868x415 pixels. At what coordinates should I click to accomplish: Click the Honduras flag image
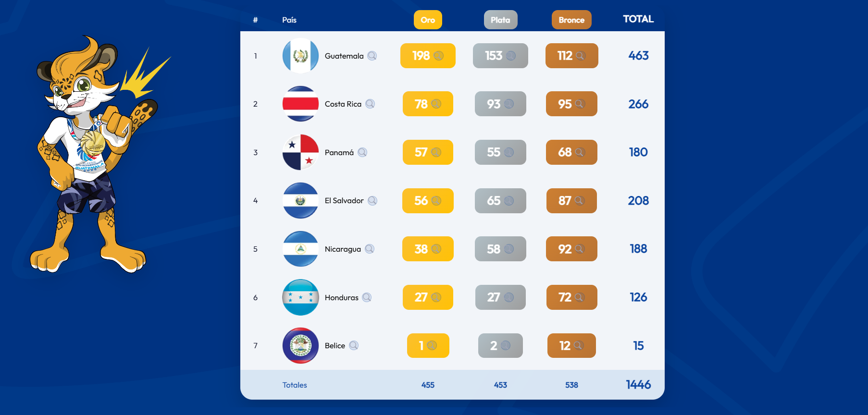[x=300, y=297]
